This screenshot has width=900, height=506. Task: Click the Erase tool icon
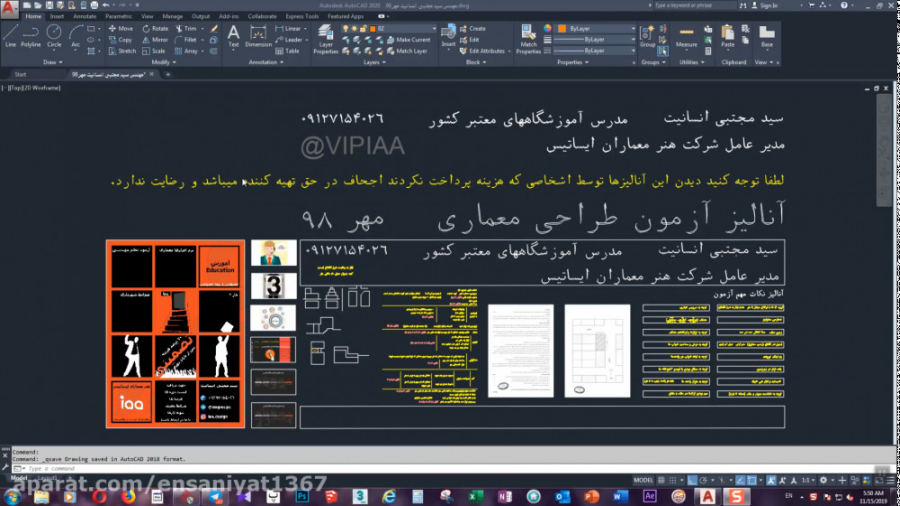coord(214,29)
